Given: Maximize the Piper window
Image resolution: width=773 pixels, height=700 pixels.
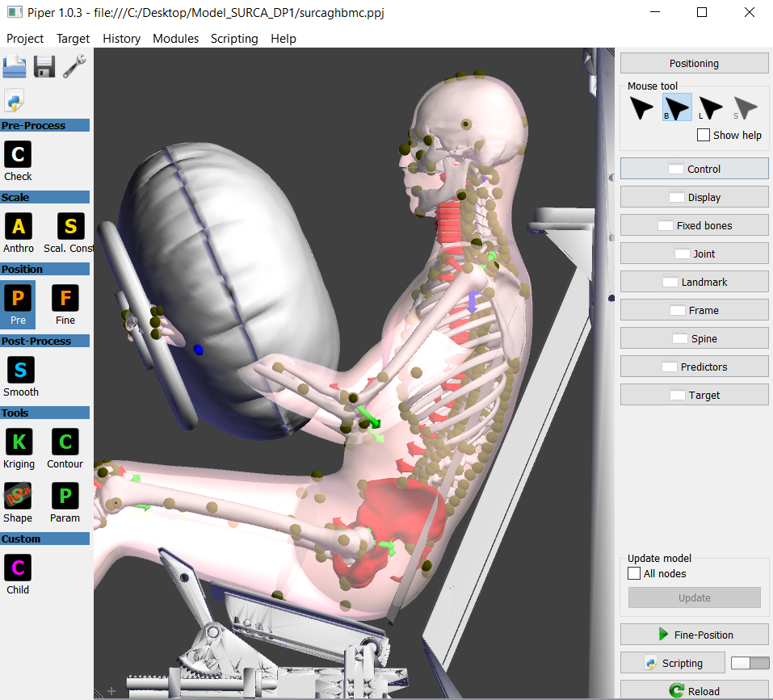Looking at the screenshot, I should tap(702, 12).
